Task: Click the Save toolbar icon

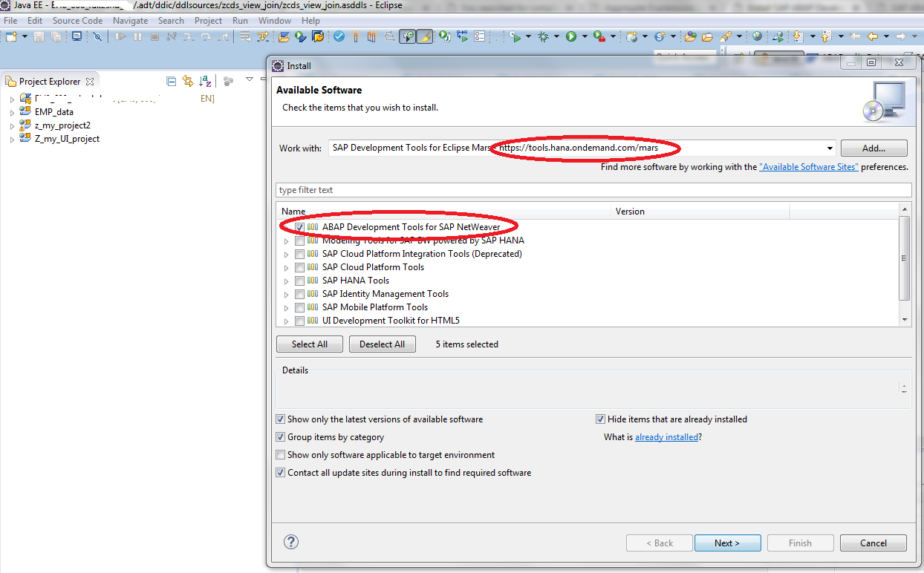Action: click(39, 36)
